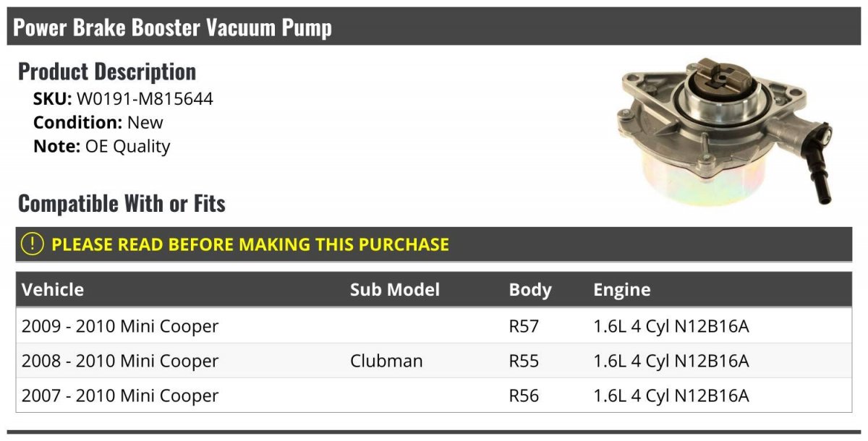The height and width of the screenshot is (441, 868).
Task: Click the R55 body code
Action: [524, 361]
